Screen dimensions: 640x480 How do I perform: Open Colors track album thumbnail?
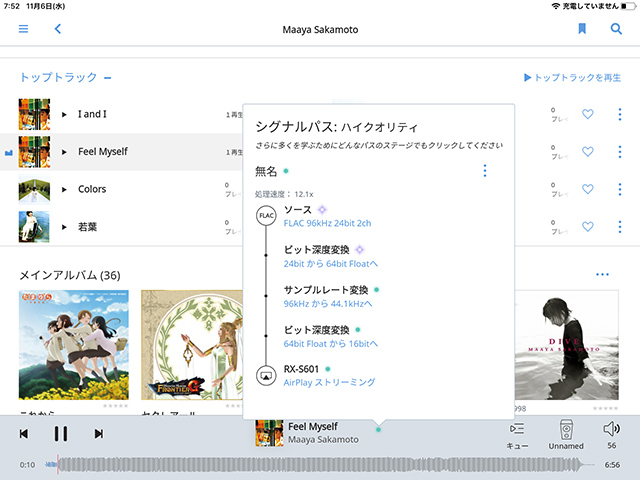(x=34, y=189)
